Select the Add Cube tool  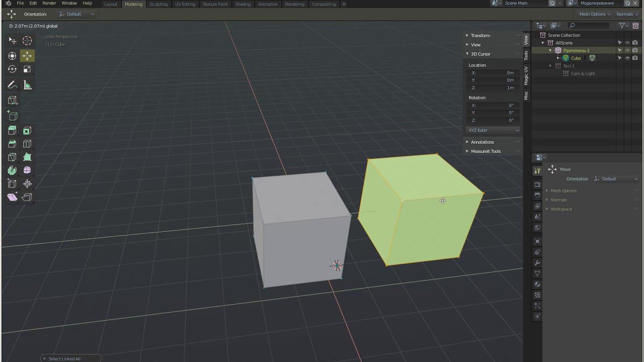pyautogui.click(x=12, y=116)
